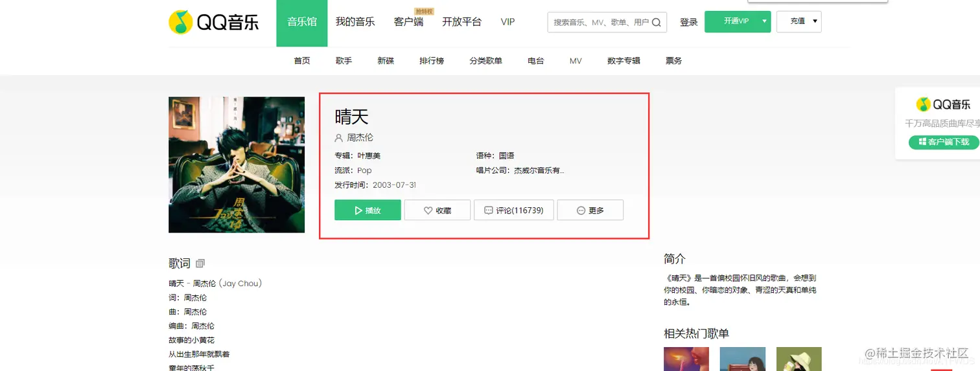The image size is (980, 371).
Task: Play the song with 播放 button
Action: (x=367, y=210)
